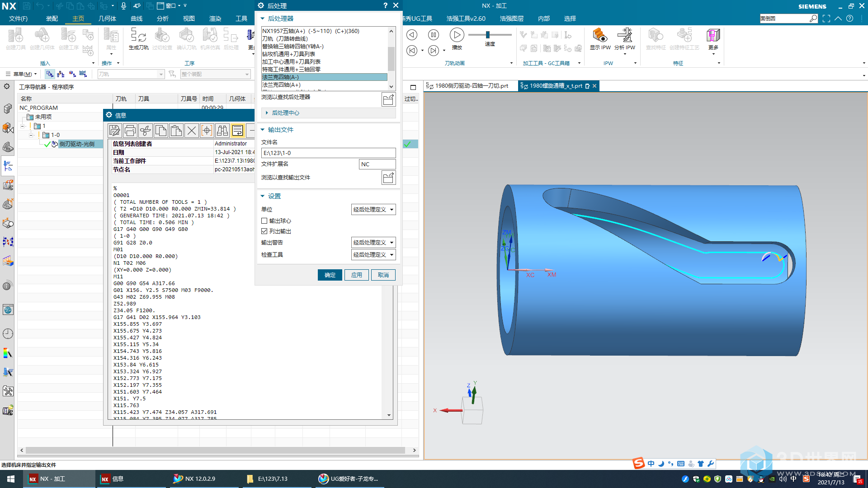Click the Info window's bracketed-target icon

207,131
